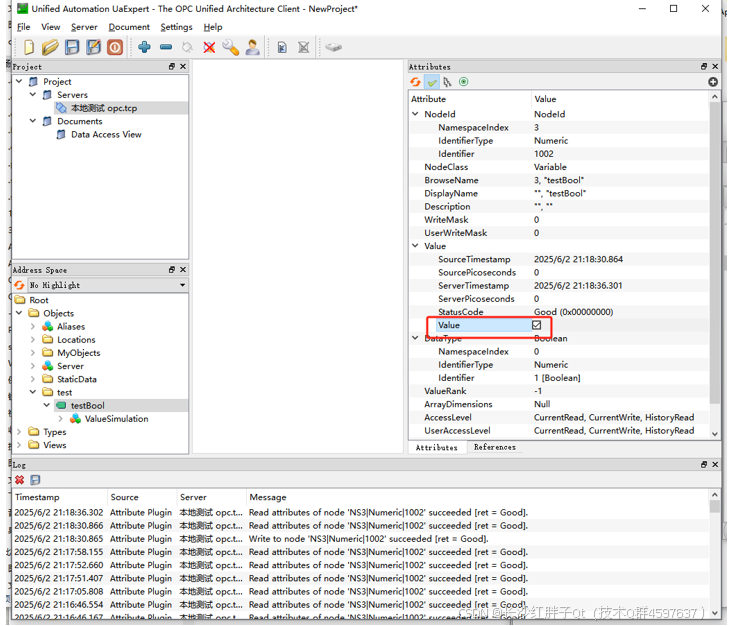Click the Open Project folder icon
Viewport: 731px width, 626px height.
coord(50,47)
